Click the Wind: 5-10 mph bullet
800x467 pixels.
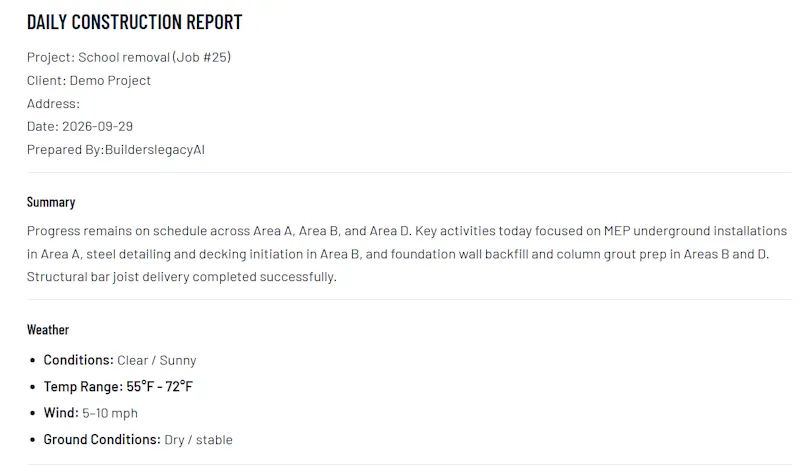[91, 413]
